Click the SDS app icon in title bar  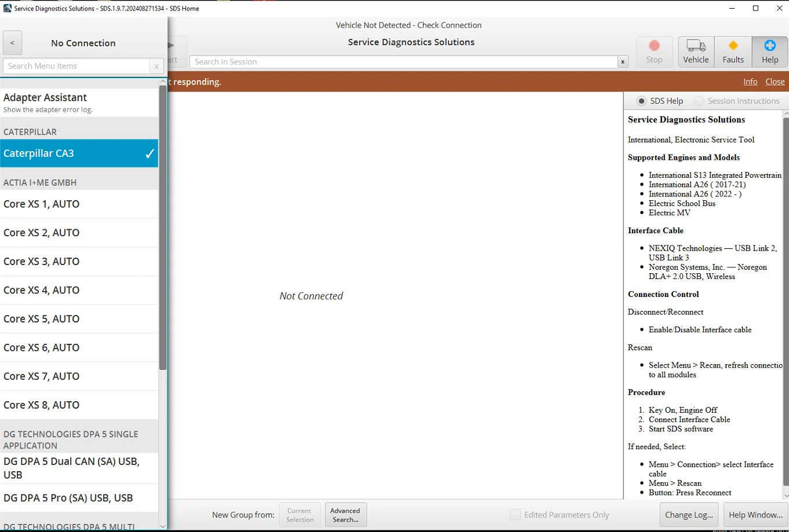(7, 8)
